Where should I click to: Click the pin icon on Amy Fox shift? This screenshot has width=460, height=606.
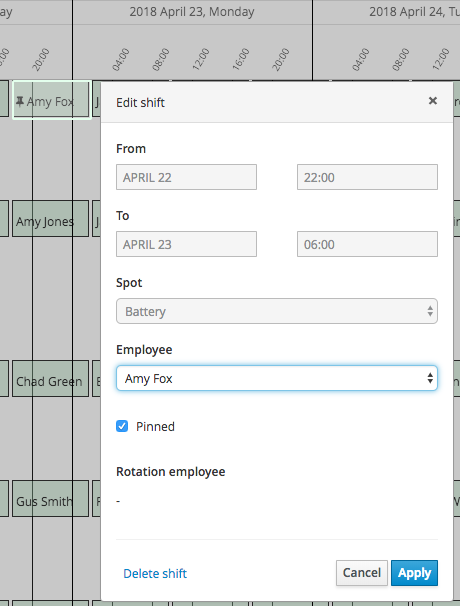(x=20, y=101)
